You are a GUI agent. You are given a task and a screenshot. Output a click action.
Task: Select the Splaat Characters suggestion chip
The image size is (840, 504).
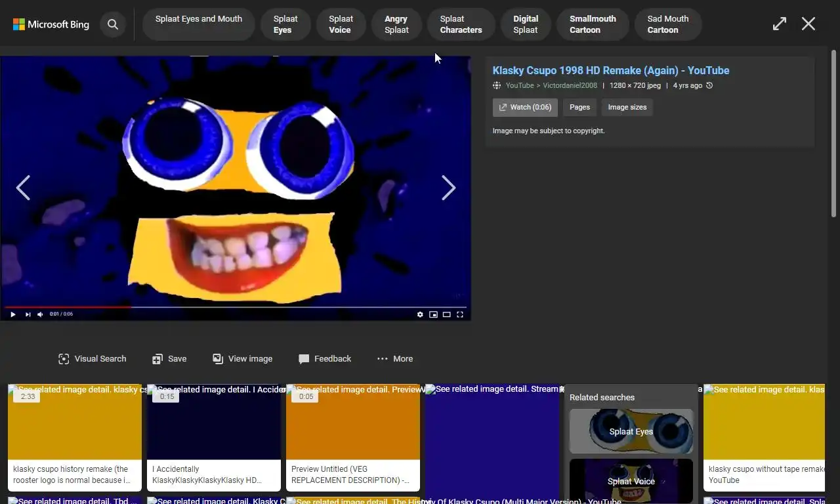(461, 24)
